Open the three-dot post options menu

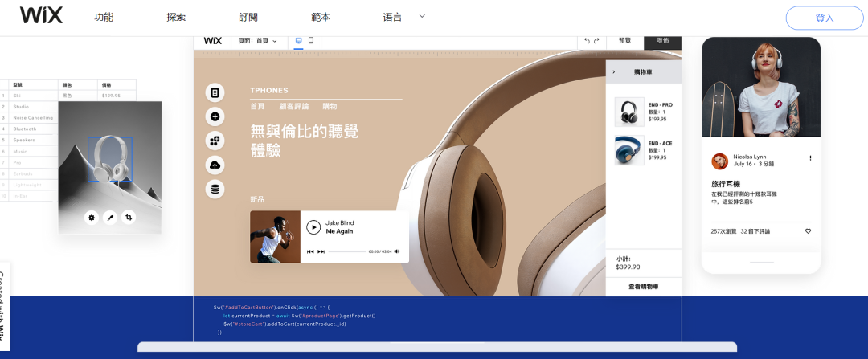(x=810, y=157)
